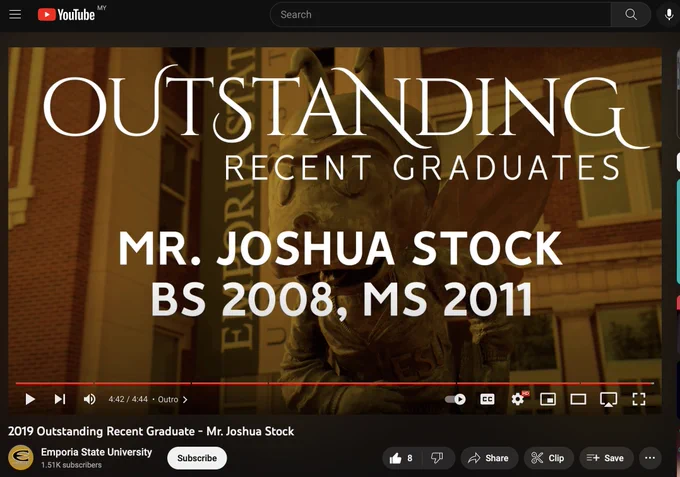Toggle the autoplay switch

455,399
